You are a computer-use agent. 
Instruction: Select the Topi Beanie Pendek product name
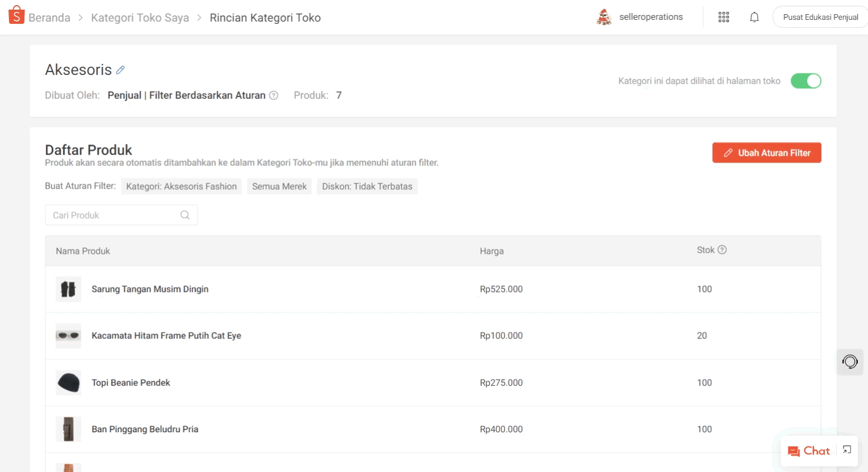(x=131, y=383)
